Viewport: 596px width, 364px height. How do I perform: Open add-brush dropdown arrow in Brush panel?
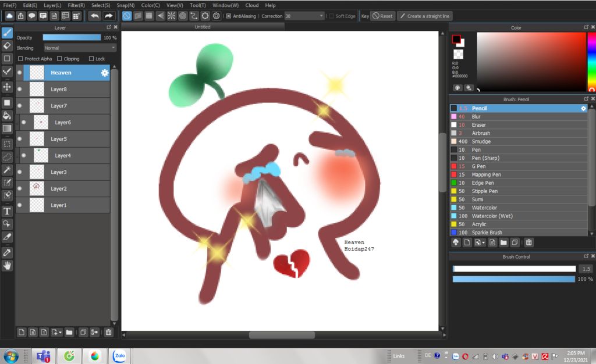483,243
